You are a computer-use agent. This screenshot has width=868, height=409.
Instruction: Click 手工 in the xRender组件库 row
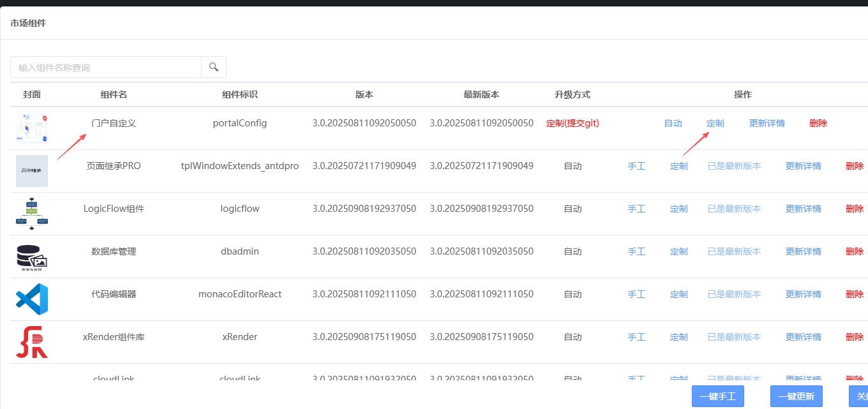tap(637, 337)
